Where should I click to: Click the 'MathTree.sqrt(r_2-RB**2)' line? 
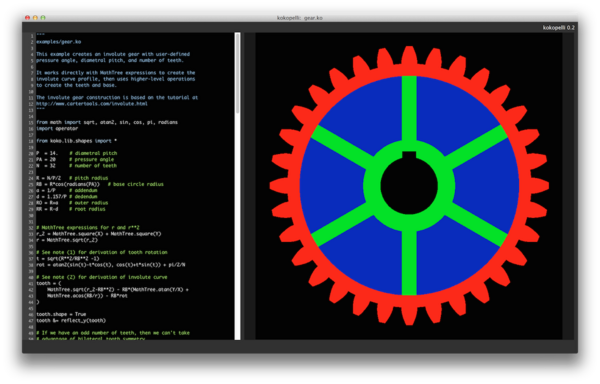(118, 290)
